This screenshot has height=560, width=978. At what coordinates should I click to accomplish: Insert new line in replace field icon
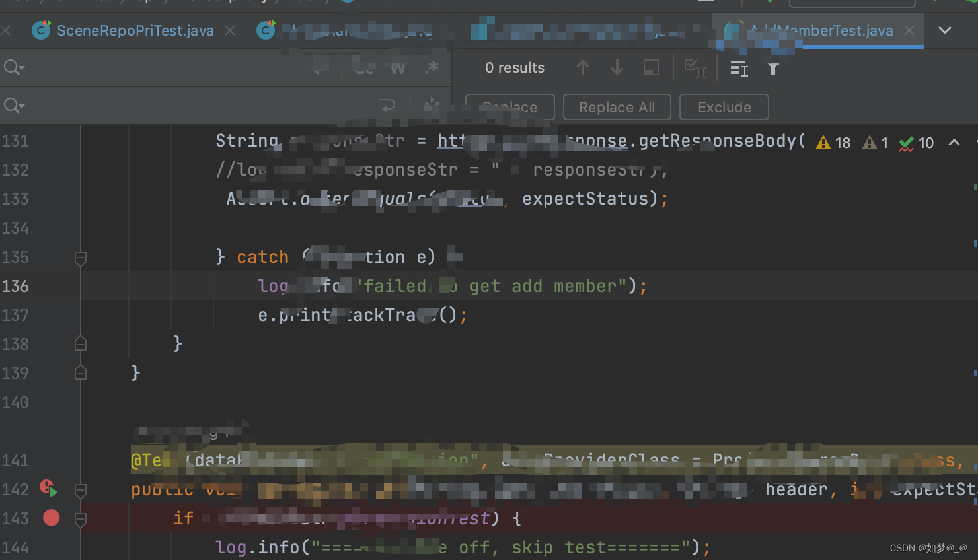coord(387,106)
